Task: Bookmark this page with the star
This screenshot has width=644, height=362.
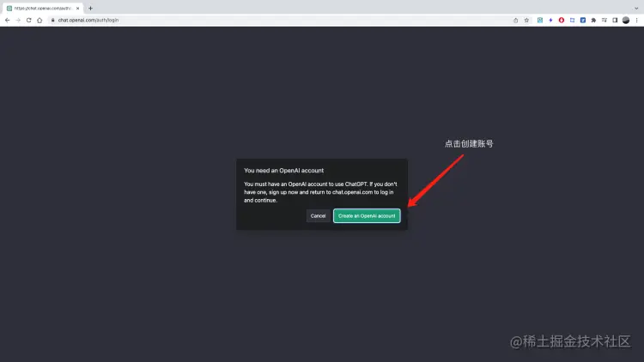Action: click(x=526, y=20)
